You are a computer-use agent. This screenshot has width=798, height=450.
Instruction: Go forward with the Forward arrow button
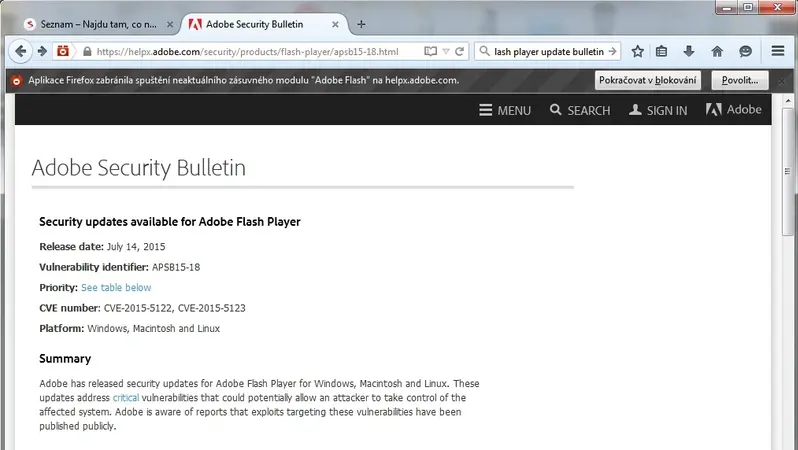coord(43,51)
